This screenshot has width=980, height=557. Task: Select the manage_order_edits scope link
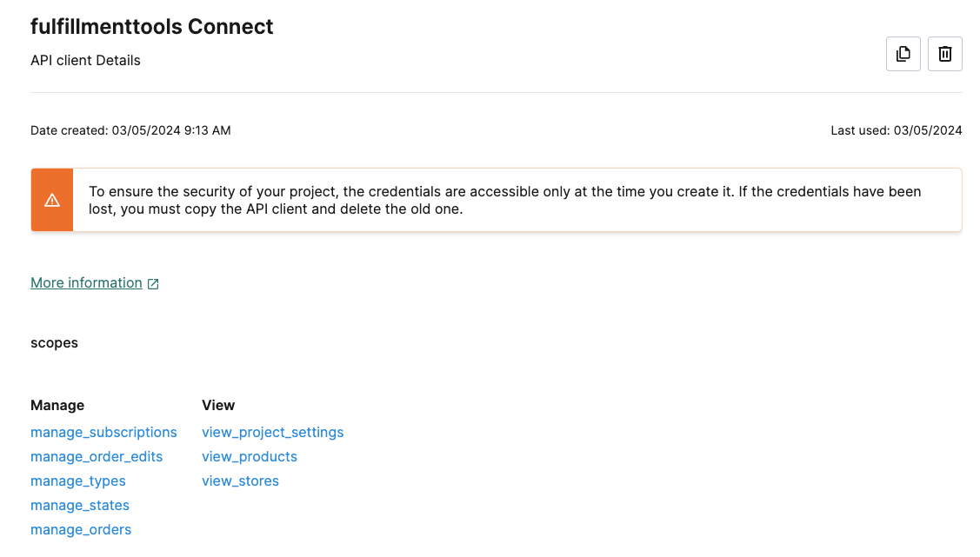click(x=96, y=456)
